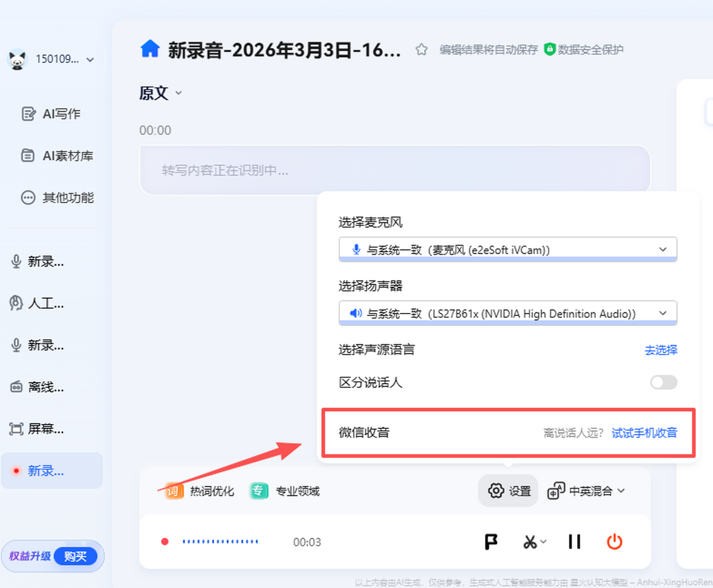Click the 试试手机收音 link
Screen dimensions: 713x588
(x=644, y=432)
